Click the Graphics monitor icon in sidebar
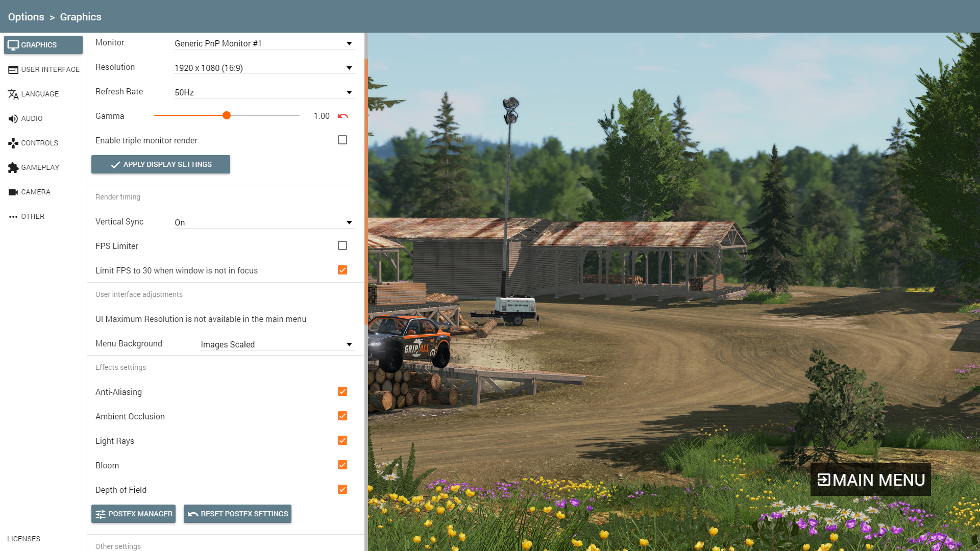 [x=13, y=45]
